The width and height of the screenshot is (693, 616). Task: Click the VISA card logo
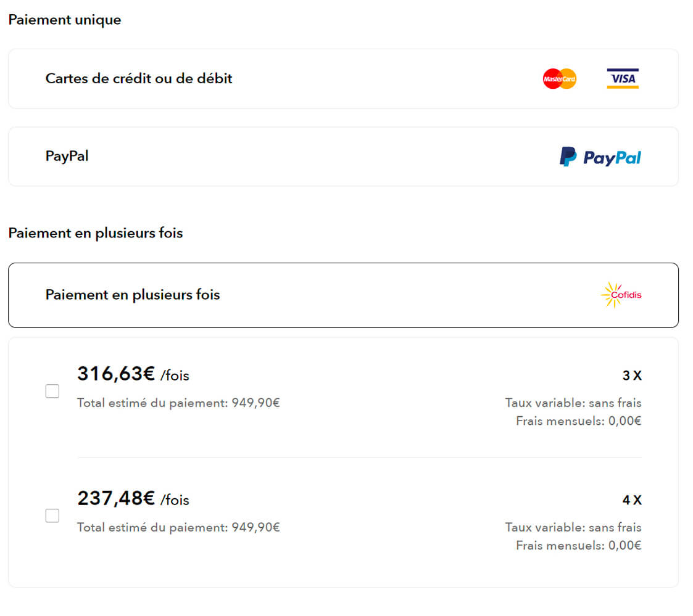(x=623, y=78)
